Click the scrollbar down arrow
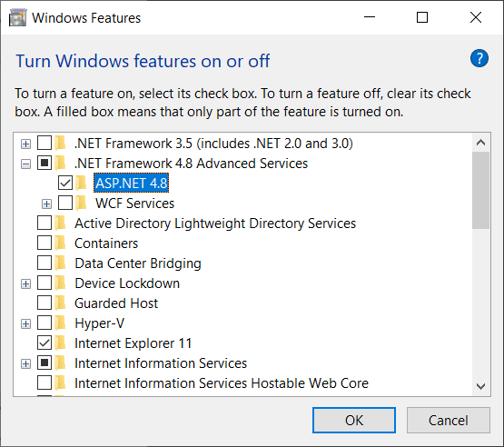 click(x=481, y=386)
